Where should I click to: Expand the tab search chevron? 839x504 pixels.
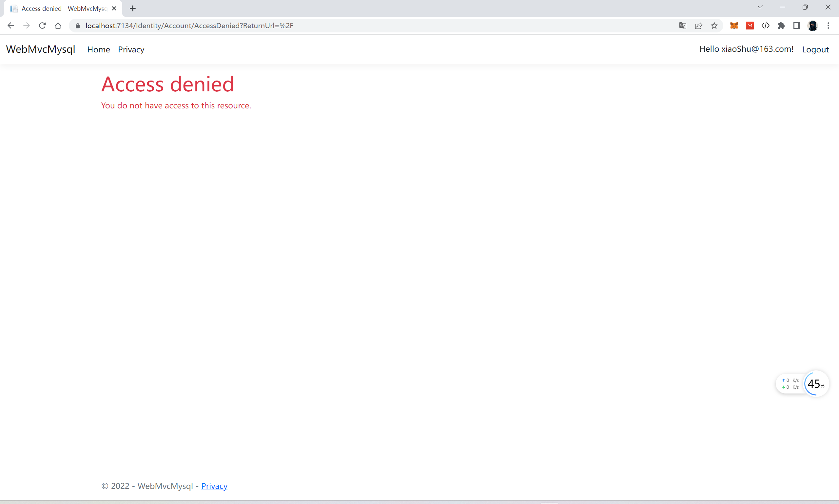(x=760, y=7)
